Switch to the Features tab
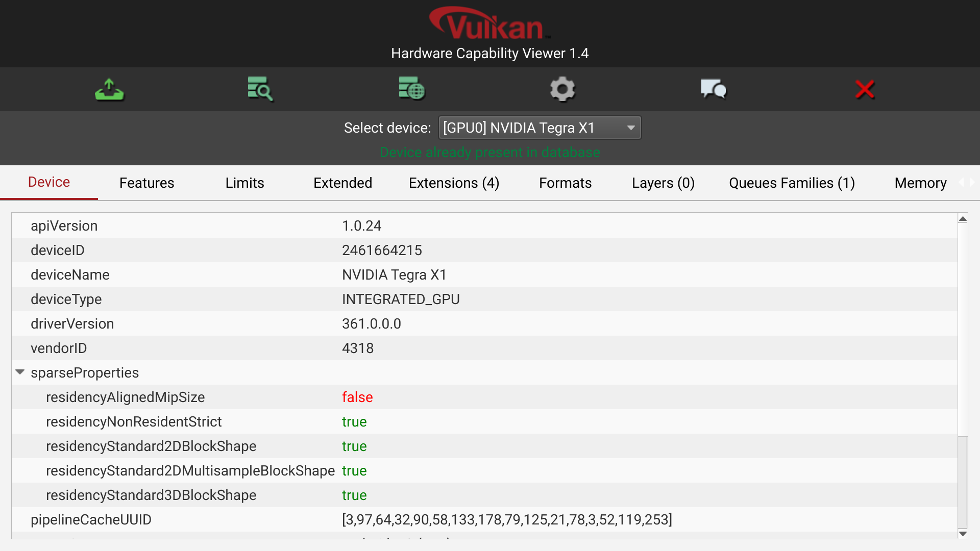 pyautogui.click(x=146, y=183)
